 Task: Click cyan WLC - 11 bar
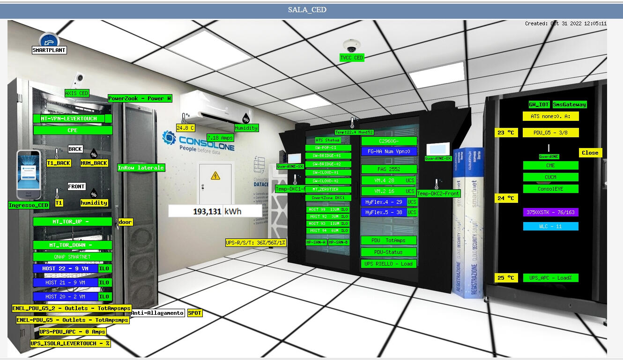[551, 226]
